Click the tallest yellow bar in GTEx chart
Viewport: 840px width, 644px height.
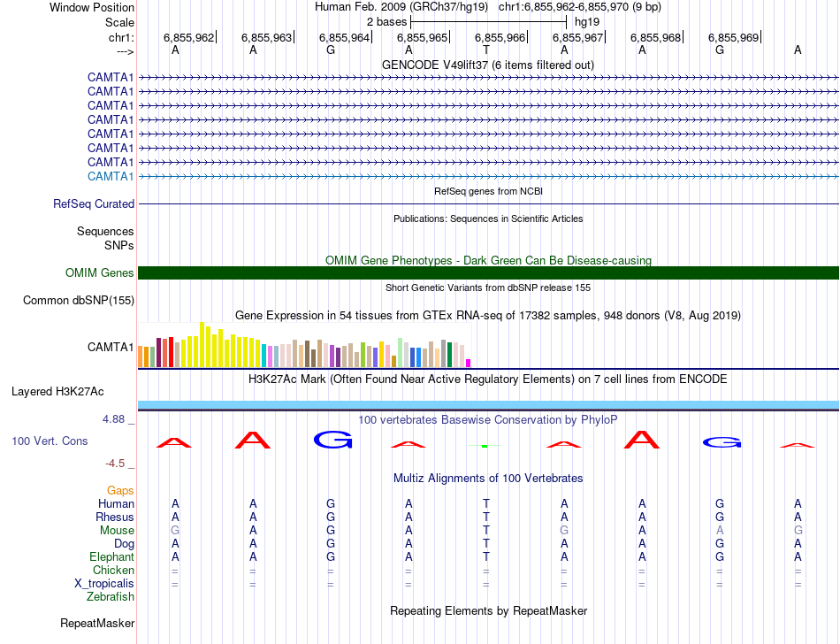(202, 345)
